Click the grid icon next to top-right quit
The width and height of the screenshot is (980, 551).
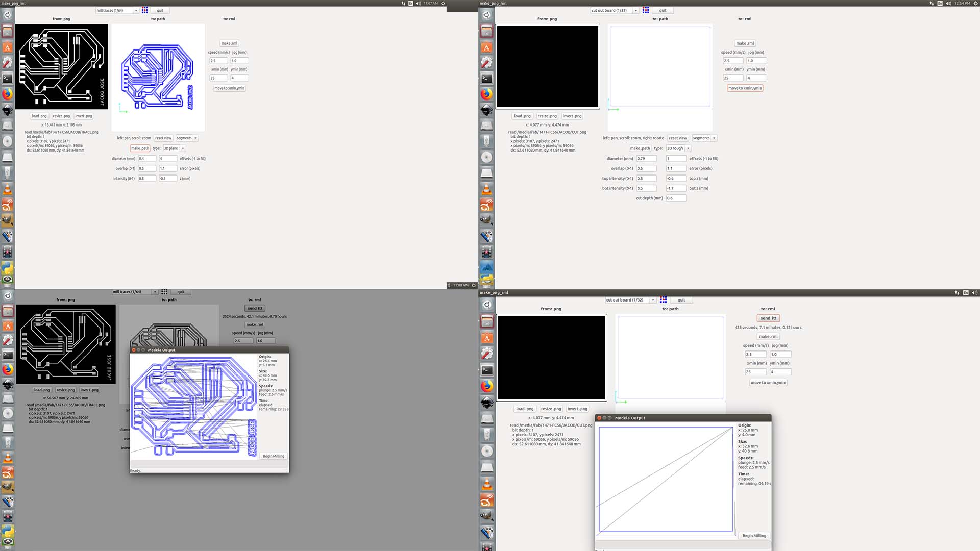click(x=646, y=10)
